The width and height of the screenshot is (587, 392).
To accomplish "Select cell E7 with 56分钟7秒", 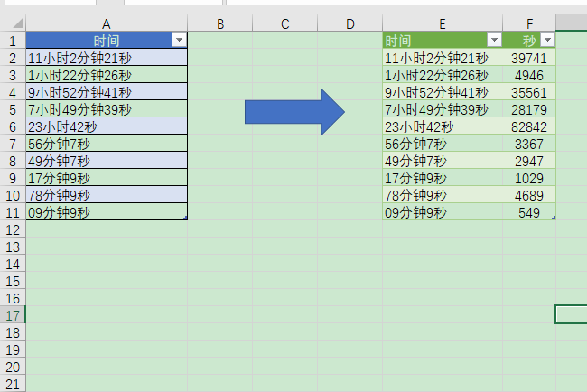I will tap(443, 144).
